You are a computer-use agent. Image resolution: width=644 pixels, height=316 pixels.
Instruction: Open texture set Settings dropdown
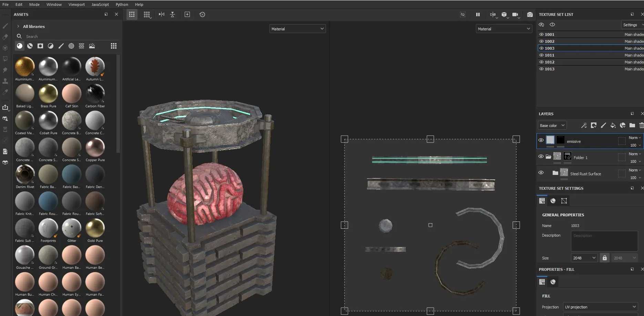(633, 25)
